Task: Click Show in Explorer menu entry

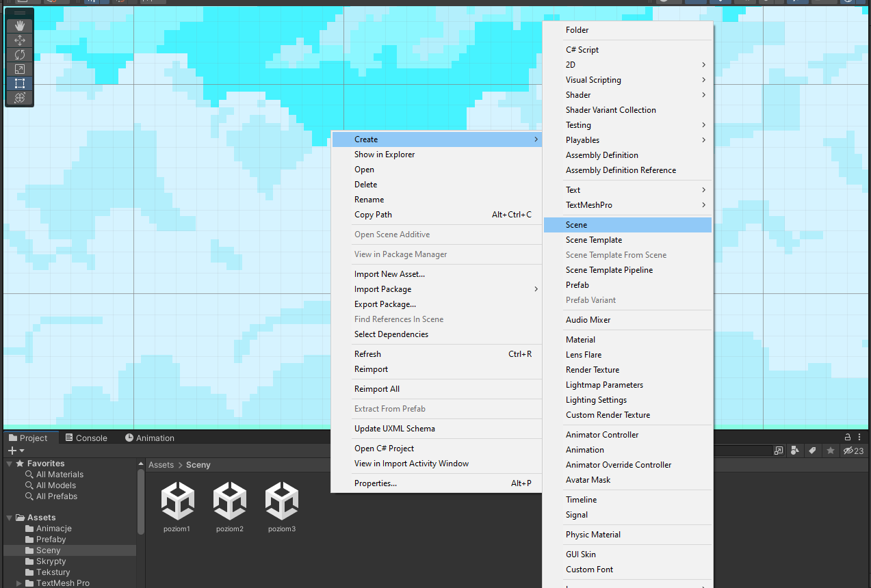Action: click(384, 155)
